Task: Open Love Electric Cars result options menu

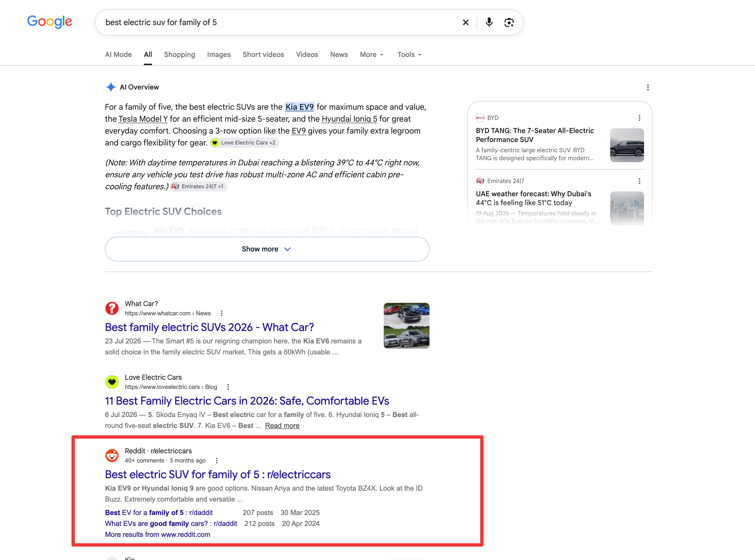Action: pos(228,387)
